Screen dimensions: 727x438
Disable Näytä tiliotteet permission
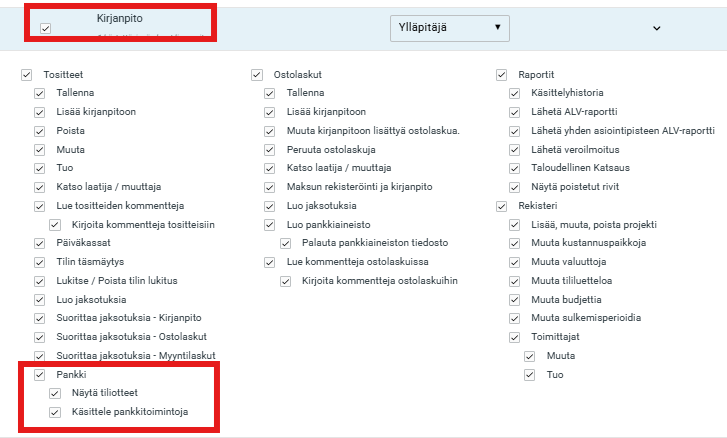coord(55,394)
